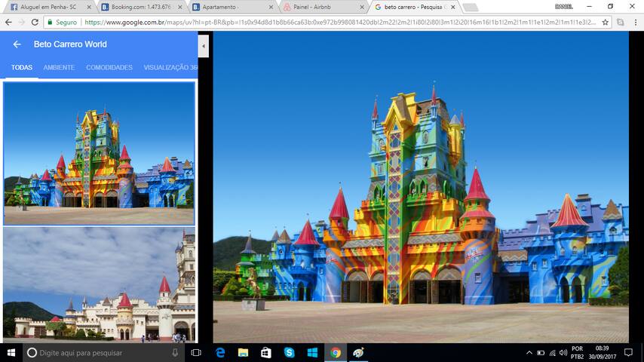Go back using the Beto Carrero World arrow
Image resolution: width=644 pixels, height=362 pixels.
click(17, 44)
